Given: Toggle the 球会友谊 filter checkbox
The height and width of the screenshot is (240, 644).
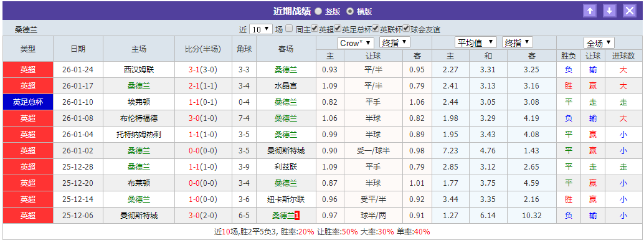Looking at the screenshot, I should pos(406,29).
